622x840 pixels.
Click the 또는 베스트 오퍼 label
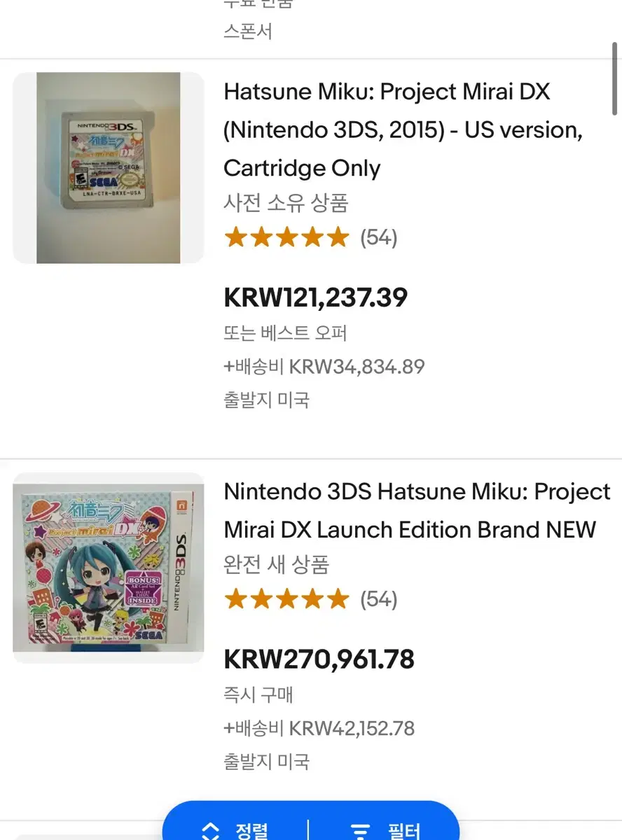click(285, 332)
